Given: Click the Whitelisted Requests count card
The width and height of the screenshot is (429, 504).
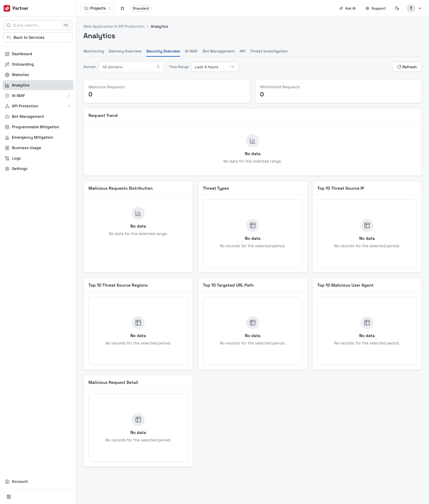Looking at the screenshot, I should 338,91.
